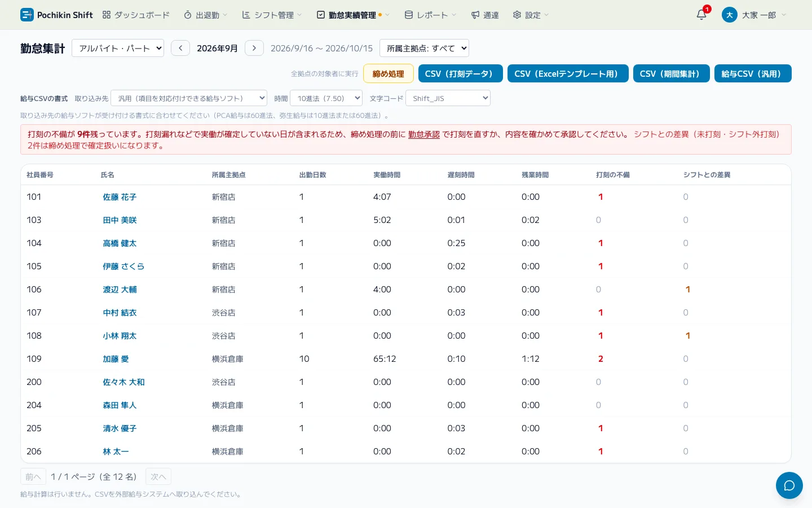Screen dimensions: 812x508
Task: Open the 出退勤 menu
Action: click(206, 15)
